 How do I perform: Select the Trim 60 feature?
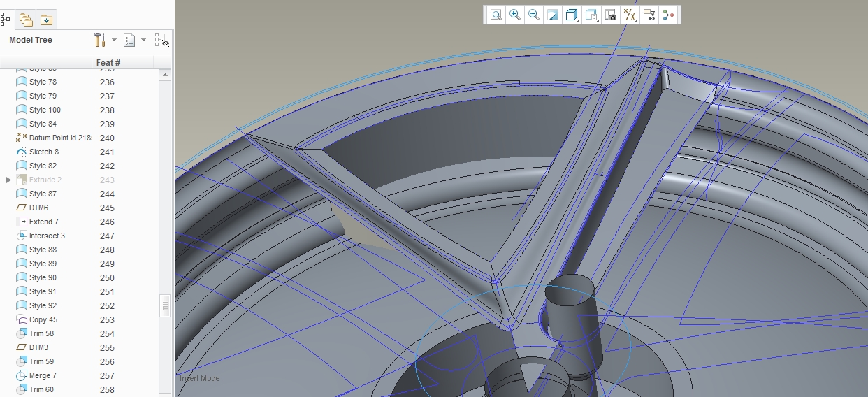tap(41, 389)
